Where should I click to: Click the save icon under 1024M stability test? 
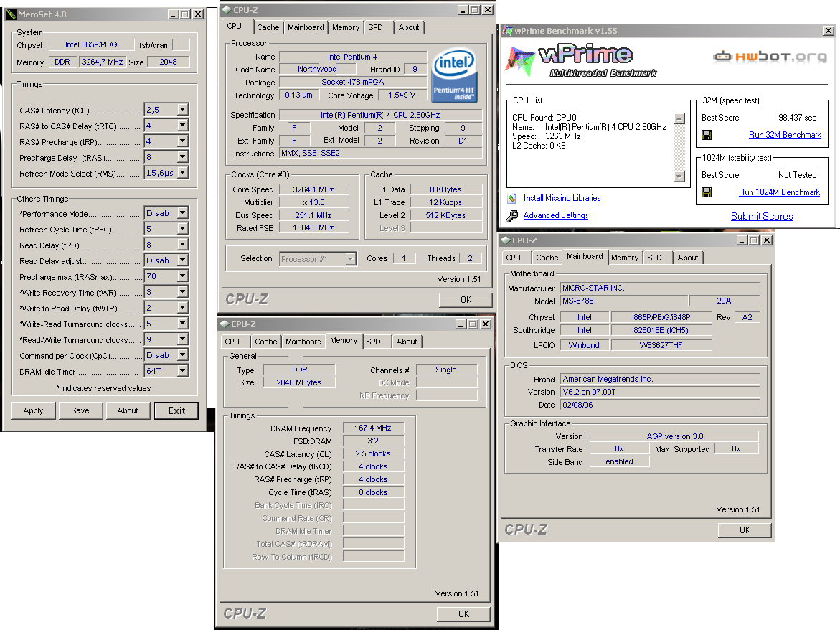pyautogui.click(x=707, y=192)
